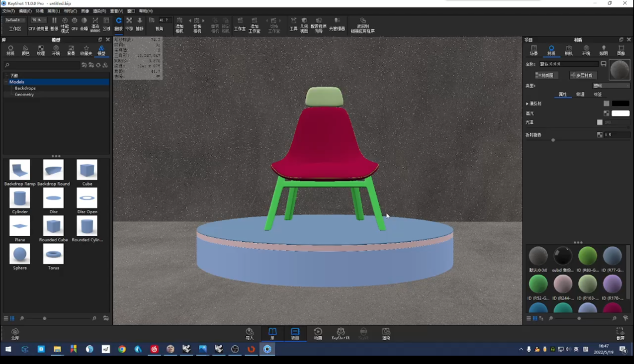Collapse the Models tree node
Image resolution: width=634 pixels, height=364 pixels.
click(x=6, y=82)
